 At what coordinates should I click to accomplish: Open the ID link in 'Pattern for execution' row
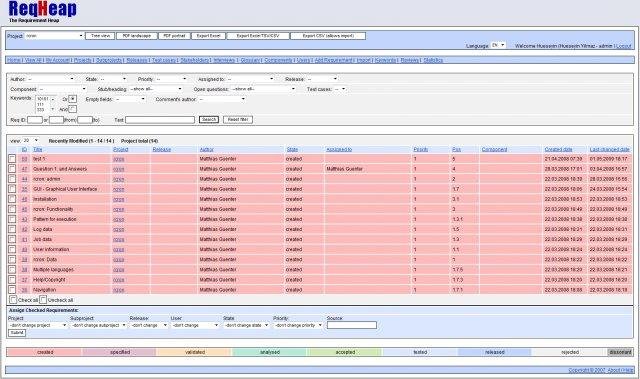click(24, 219)
